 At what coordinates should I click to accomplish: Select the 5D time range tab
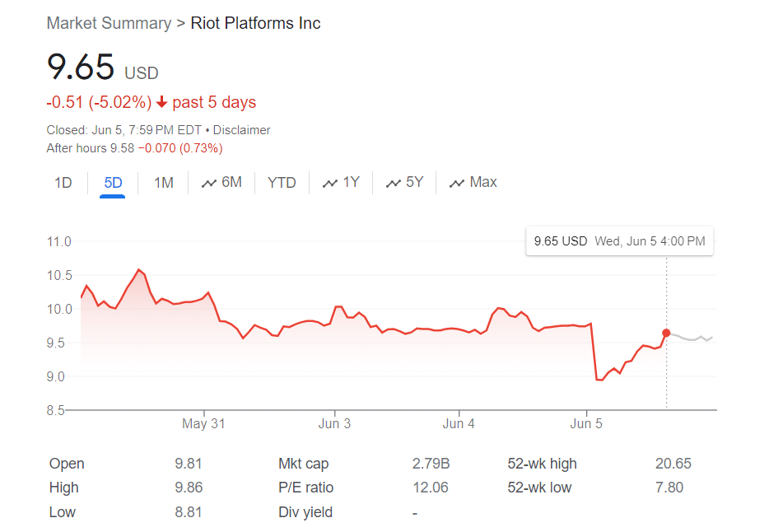(113, 183)
